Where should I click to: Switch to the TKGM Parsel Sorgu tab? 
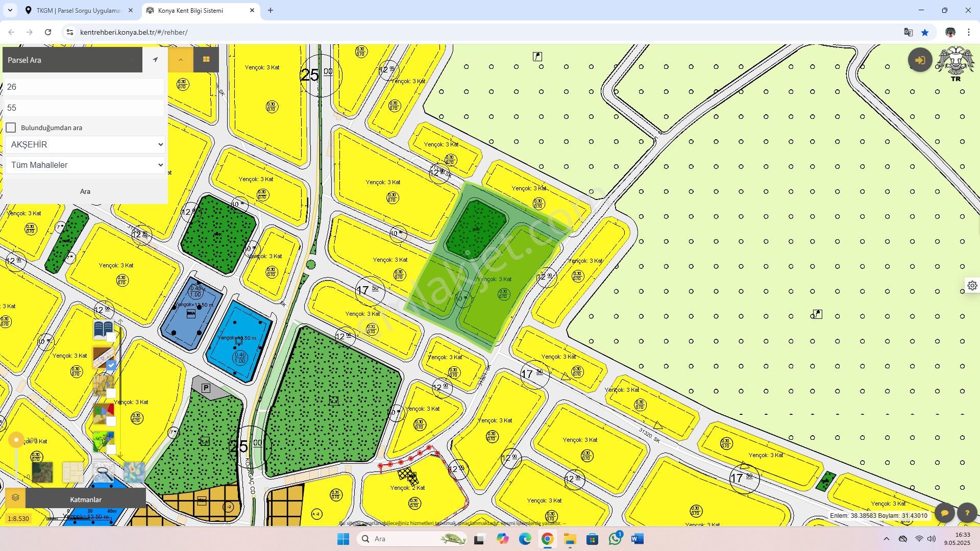[79, 10]
